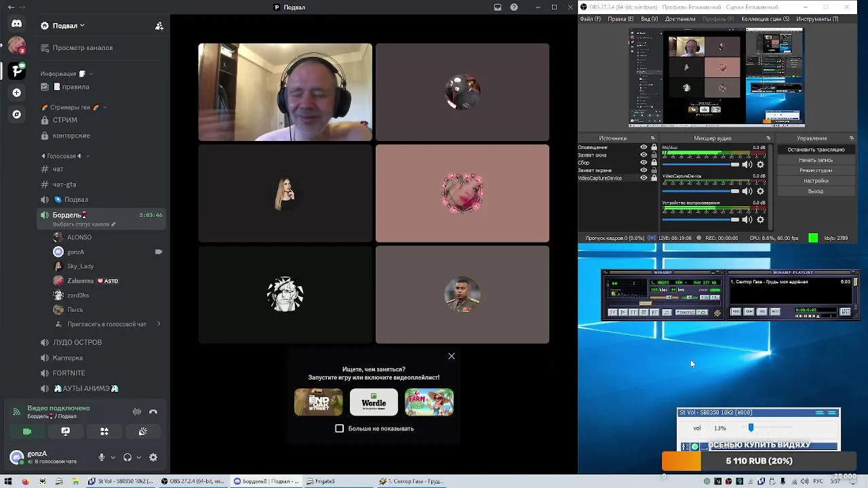The height and width of the screenshot is (488, 868).
Task: Open Mic/Aux audio settings gear in OBS
Action: pyautogui.click(x=760, y=165)
